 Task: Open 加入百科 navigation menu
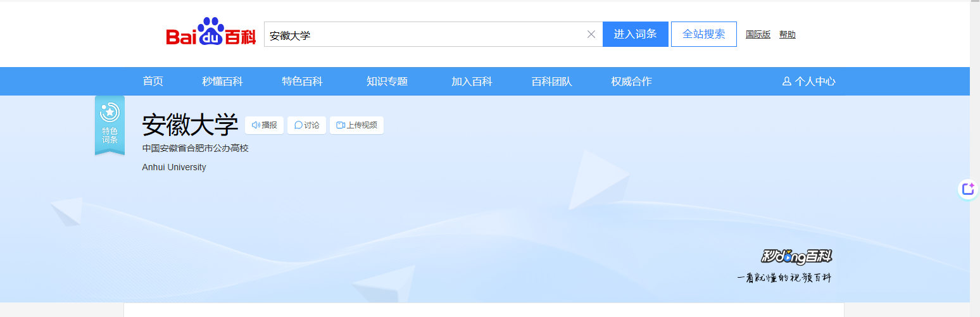coord(472,82)
